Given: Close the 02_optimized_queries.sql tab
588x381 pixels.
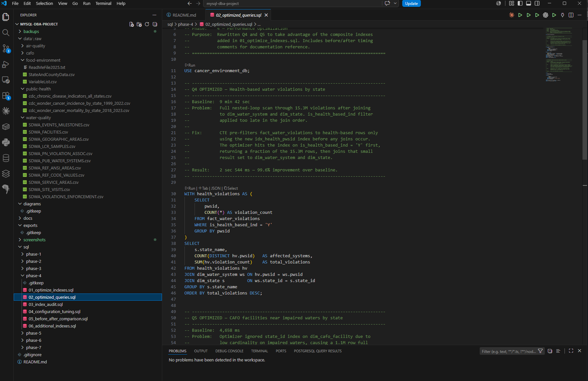Looking at the screenshot, I should click(x=266, y=15).
